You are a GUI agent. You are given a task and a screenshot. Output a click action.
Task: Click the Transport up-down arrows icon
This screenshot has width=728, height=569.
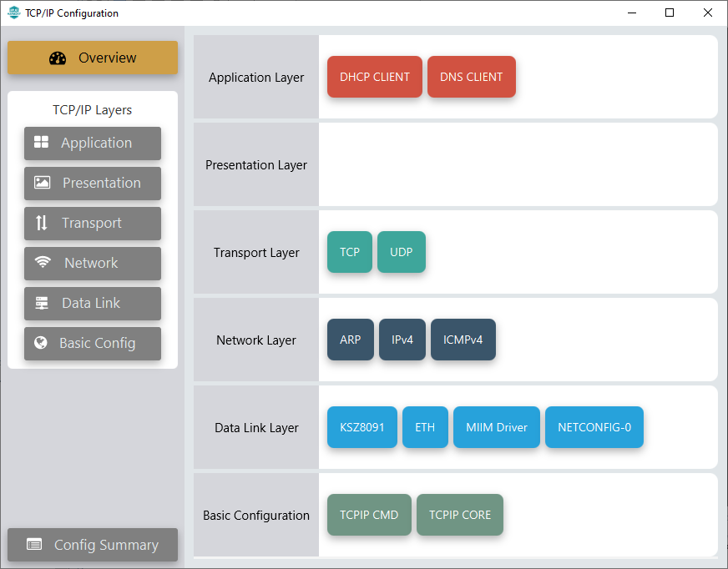point(41,223)
